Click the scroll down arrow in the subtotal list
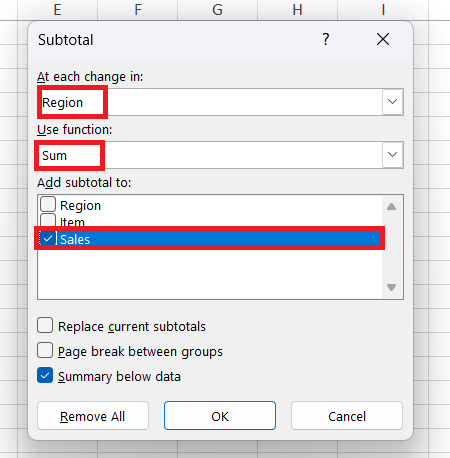This screenshot has height=458, width=450. pos(391,287)
